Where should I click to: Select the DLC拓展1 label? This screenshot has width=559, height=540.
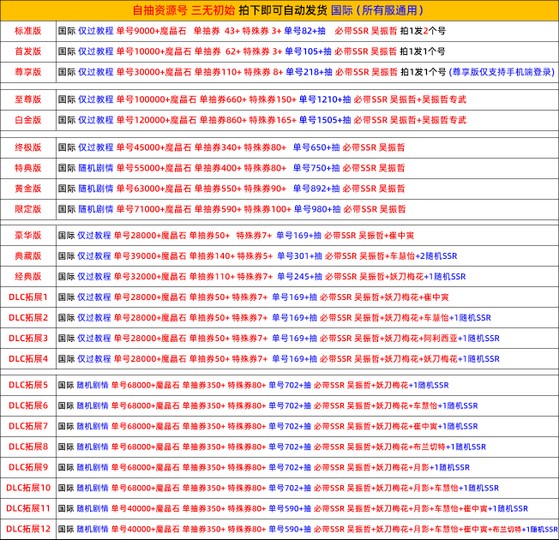point(28,297)
